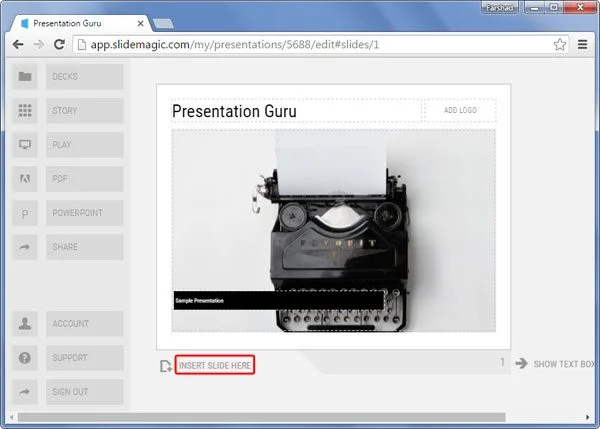Select the Presentation Guru browser tab
This screenshot has width=600, height=429.
tap(78, 21)
